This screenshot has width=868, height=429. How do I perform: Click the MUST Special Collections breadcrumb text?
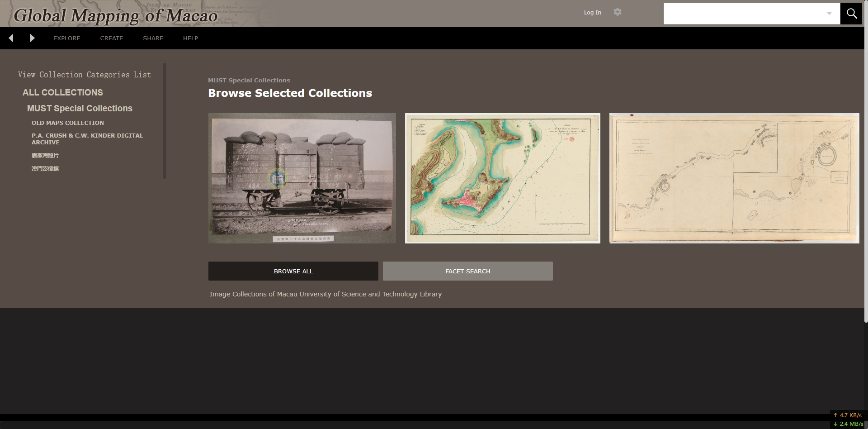(249, 80)
